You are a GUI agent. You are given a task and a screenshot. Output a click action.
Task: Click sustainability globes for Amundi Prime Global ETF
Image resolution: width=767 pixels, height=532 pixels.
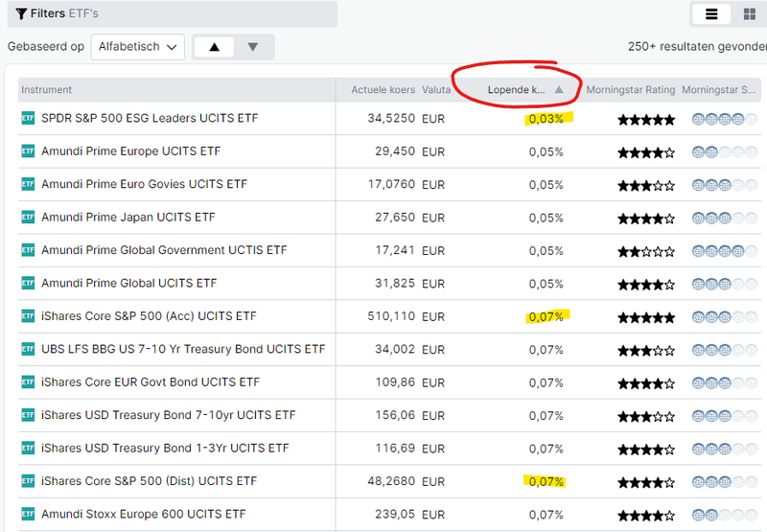(x=718, y=285)
